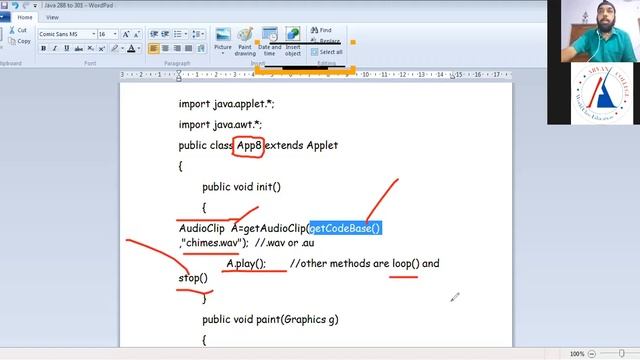Click the left indent marker on the ruler
Viewport: 640px width, 360px height.
point(178,76)
